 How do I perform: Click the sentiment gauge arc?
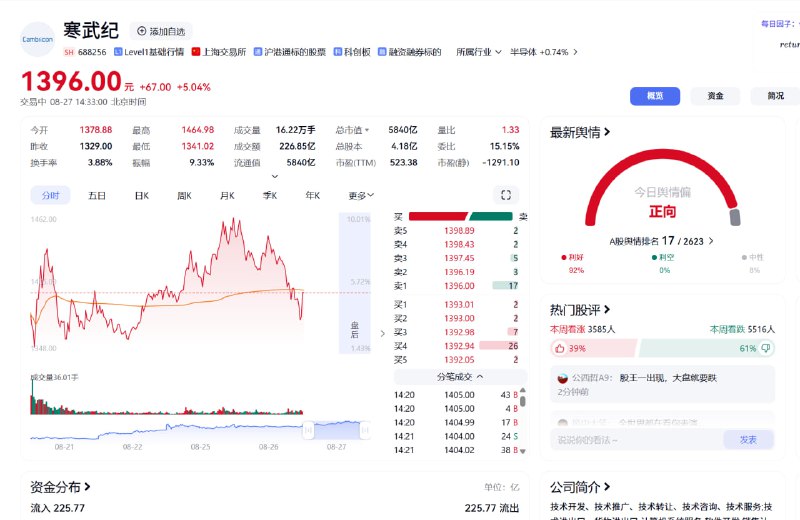click(662, 186)
